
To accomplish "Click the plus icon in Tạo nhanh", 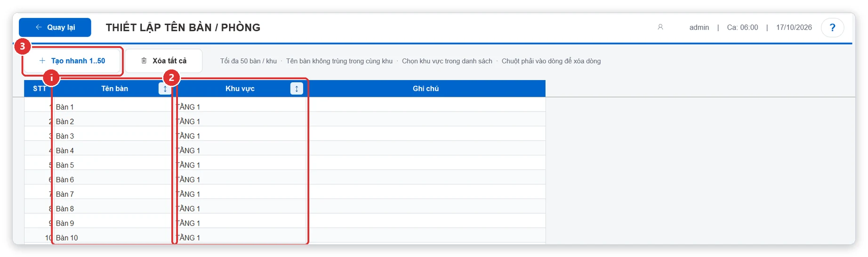I will 42,61.
